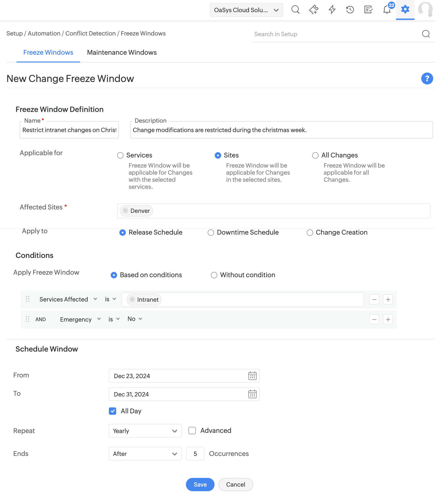This screenshot has width=435, height=504.
Task: Select the Downtime Schedule radio option
Action: (211, 233)
